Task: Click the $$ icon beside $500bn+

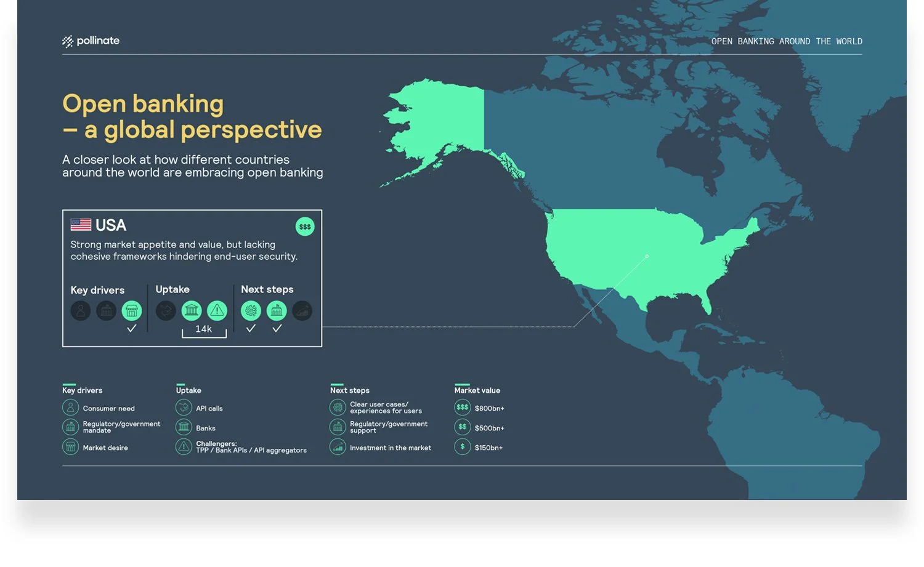Action: tap(463, 427)
